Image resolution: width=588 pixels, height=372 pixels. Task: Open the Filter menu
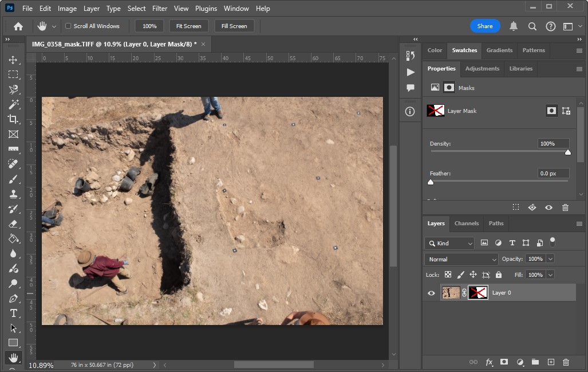pyautogui.click(x=160, y=9)
